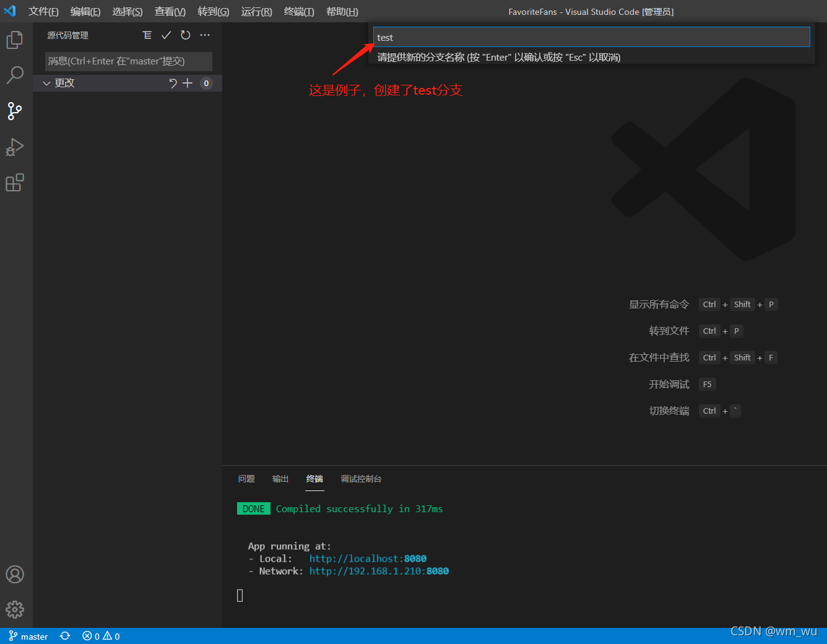Open the 帮助(H) menu
827x644 pixels.
tap(342, 12)
